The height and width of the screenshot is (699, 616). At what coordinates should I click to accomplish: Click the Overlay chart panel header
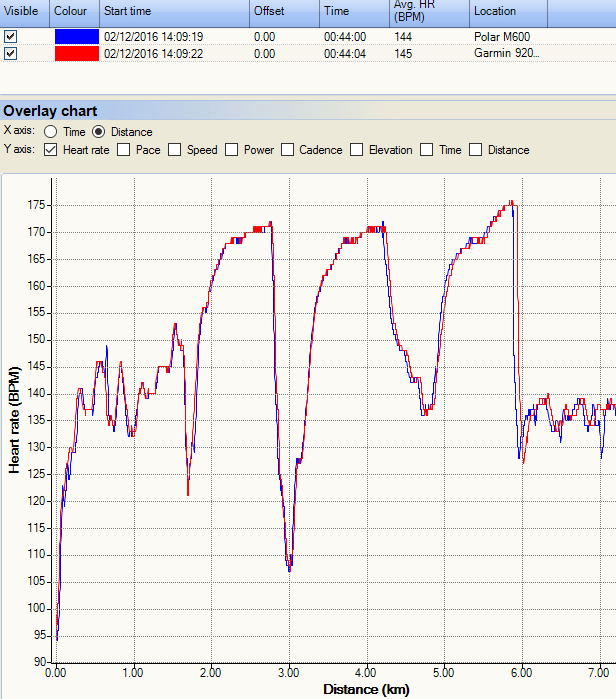click(308, 111)
